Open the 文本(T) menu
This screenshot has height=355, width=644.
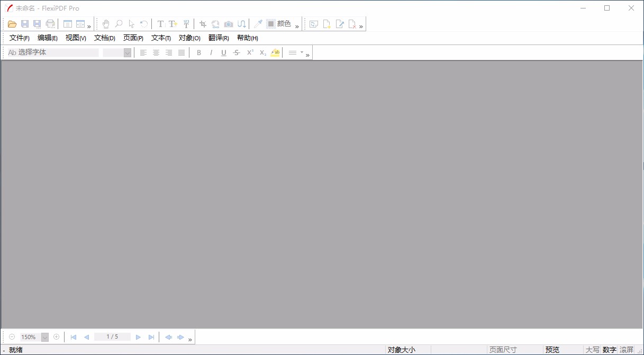(x=161, y=38)
